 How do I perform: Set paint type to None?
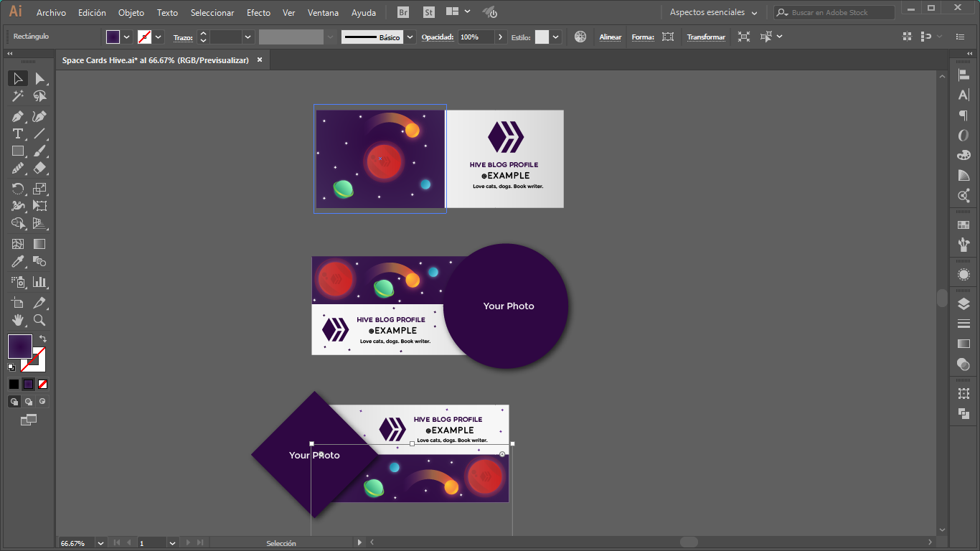[42, 385]
